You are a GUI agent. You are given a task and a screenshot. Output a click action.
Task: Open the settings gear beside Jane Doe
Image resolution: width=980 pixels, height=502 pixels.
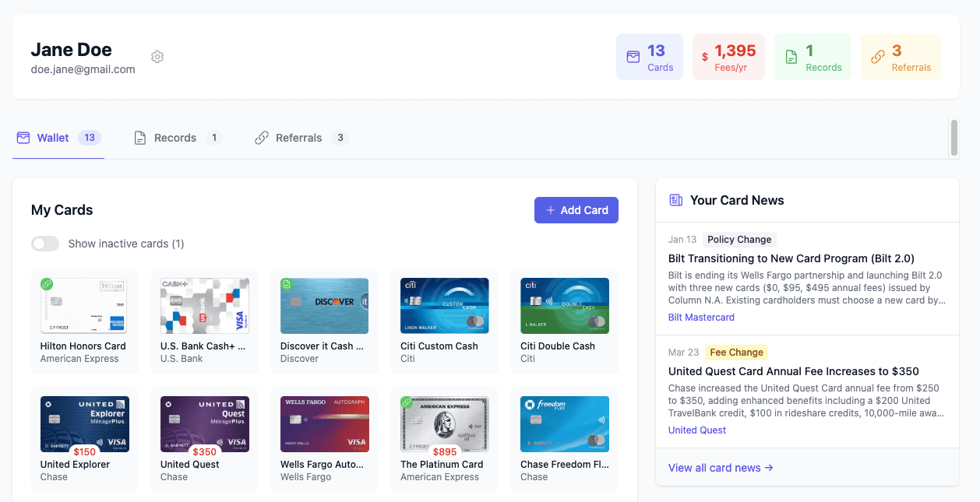(x=157, y=56)
